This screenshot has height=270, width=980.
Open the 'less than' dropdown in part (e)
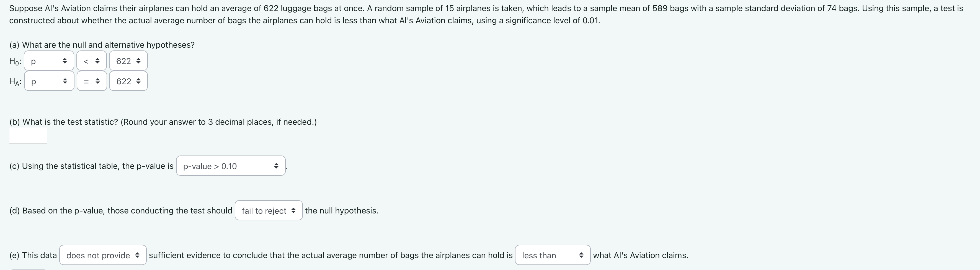[552, 255]
